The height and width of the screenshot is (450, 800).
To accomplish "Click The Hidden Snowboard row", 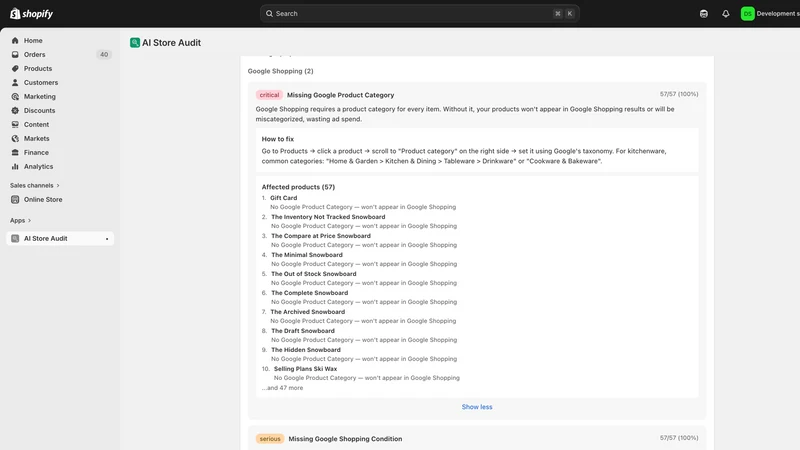I will point(306,350).
